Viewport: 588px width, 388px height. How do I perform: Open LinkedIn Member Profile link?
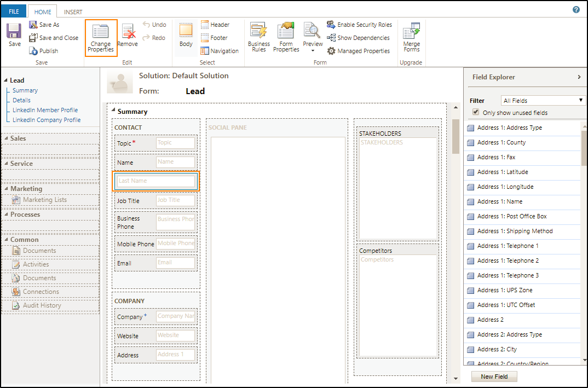[45, 110]
